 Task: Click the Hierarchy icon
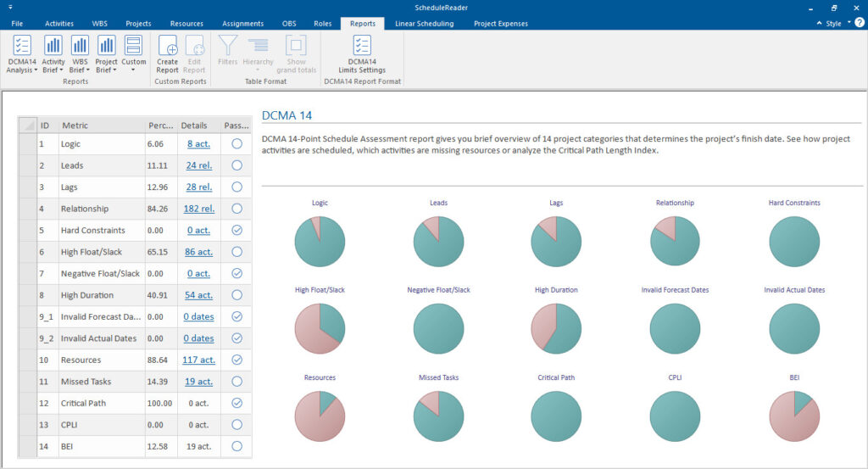(x=258, y=46)
